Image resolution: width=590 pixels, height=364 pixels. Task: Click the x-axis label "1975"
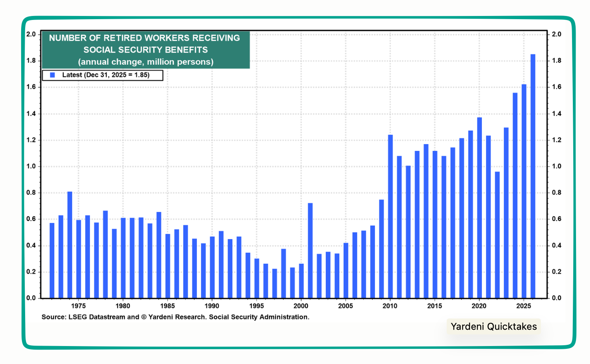pos(78,306)
